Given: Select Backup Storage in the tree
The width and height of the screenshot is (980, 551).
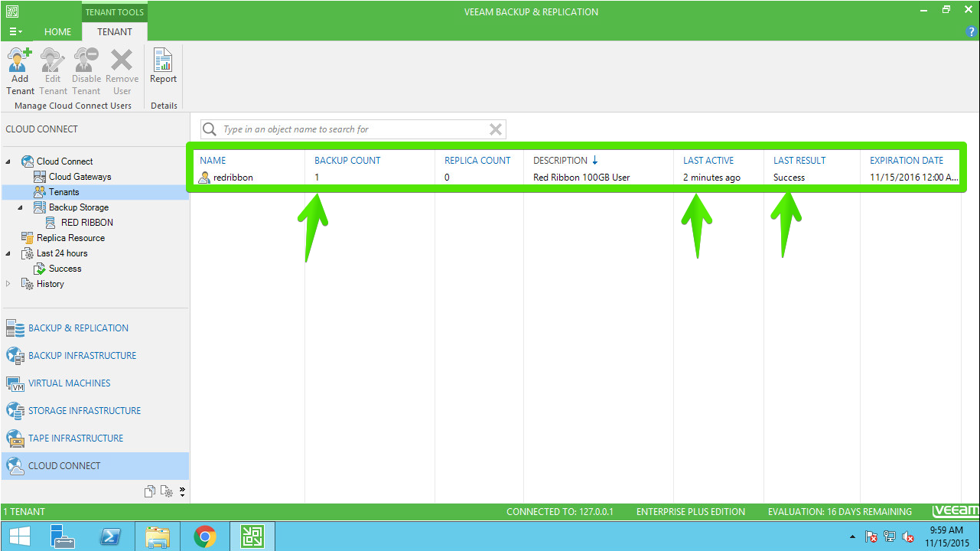Looking at the screenshot, I should [x=79, y=207].
